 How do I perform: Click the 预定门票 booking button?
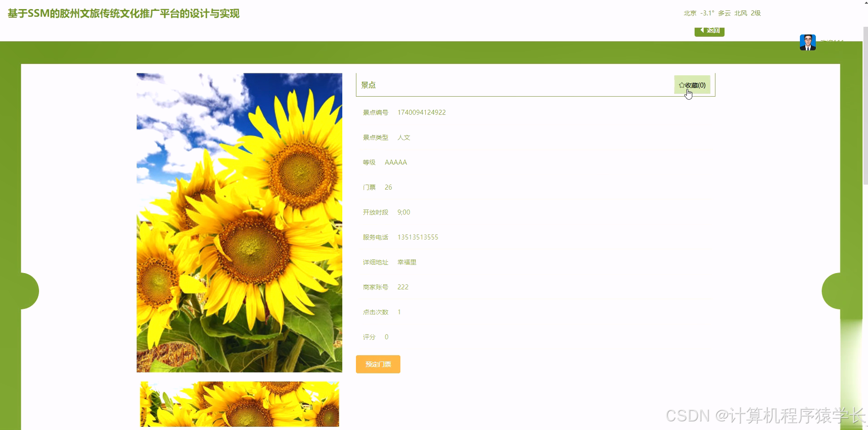378,364
